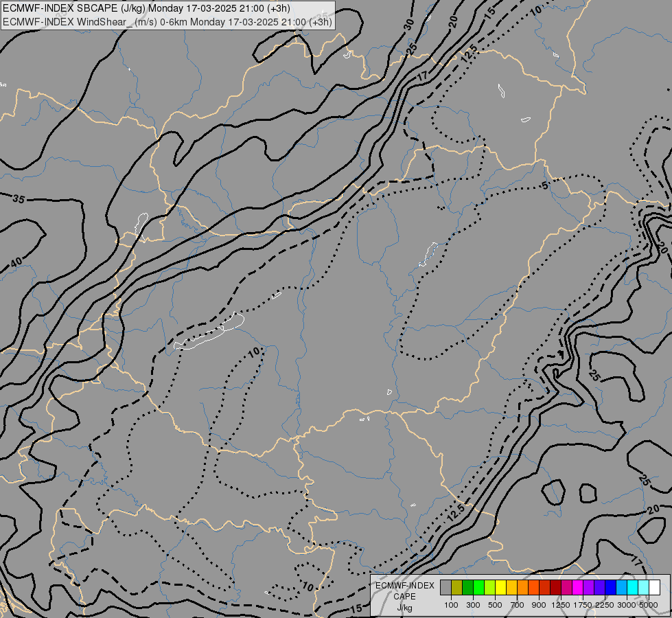Viewport: 672px width, 618px height.
Task: Pick the lime yellow-green legend swatch
Action: pos(490,587)
